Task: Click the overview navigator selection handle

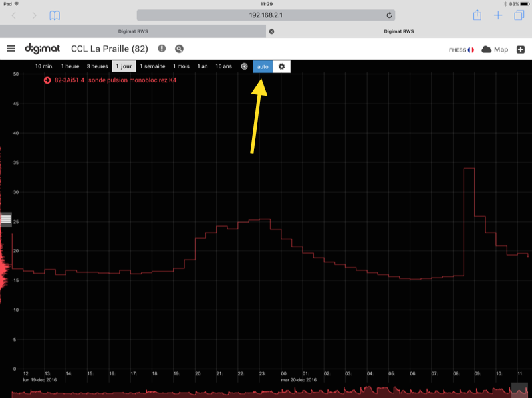Action: 519,391
